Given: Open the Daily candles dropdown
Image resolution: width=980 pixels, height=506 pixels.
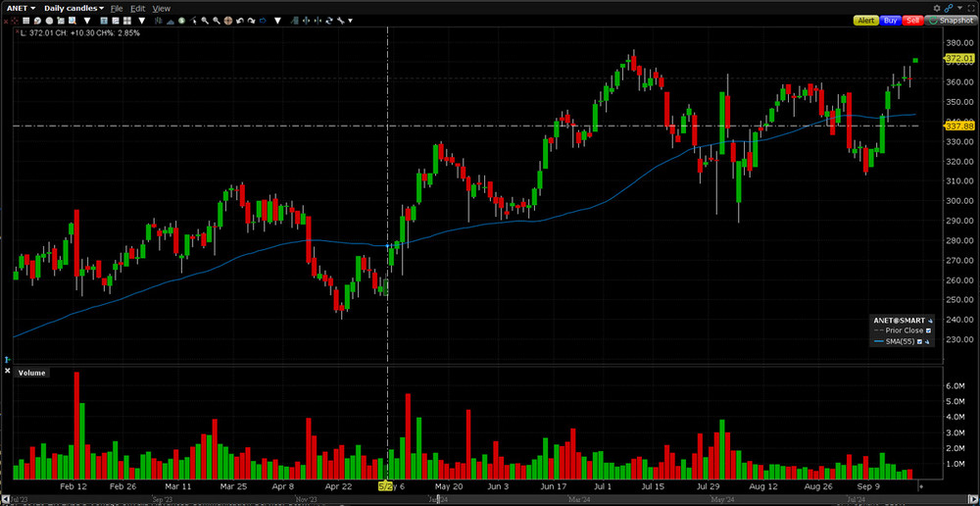Looking at the screenshot, I should (x=73, y=8).
